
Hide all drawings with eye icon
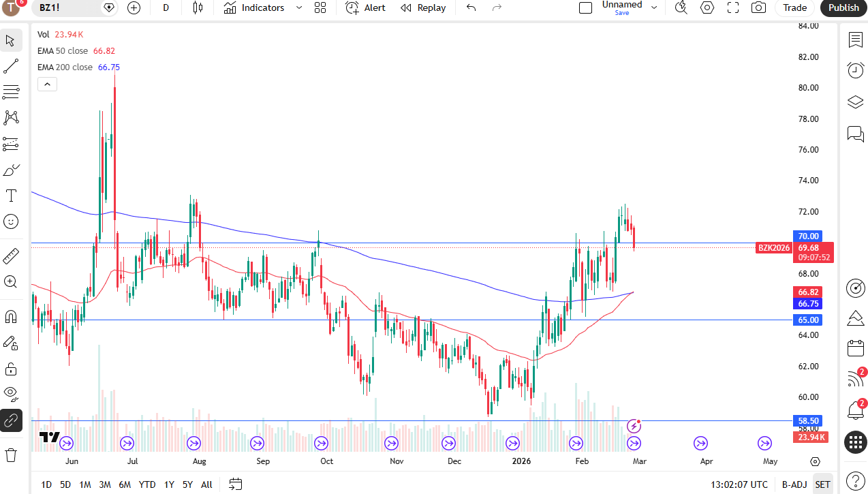[11, 395]
